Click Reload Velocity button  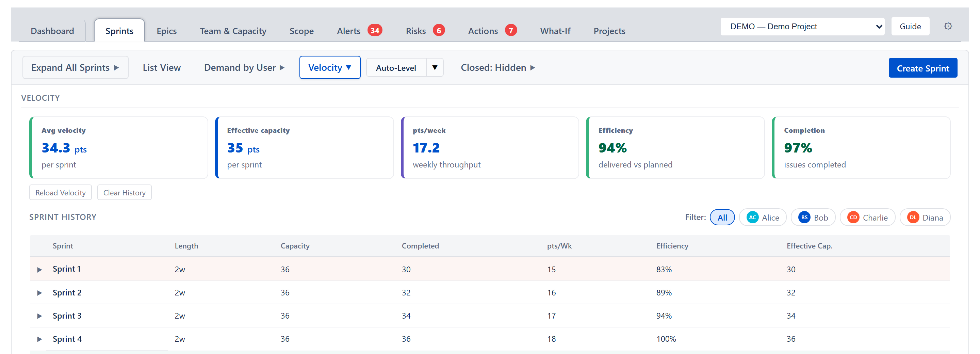pos(61,193)
